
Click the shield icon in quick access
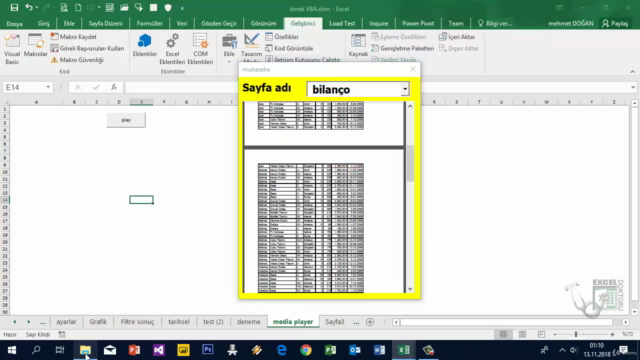point(168,8)
